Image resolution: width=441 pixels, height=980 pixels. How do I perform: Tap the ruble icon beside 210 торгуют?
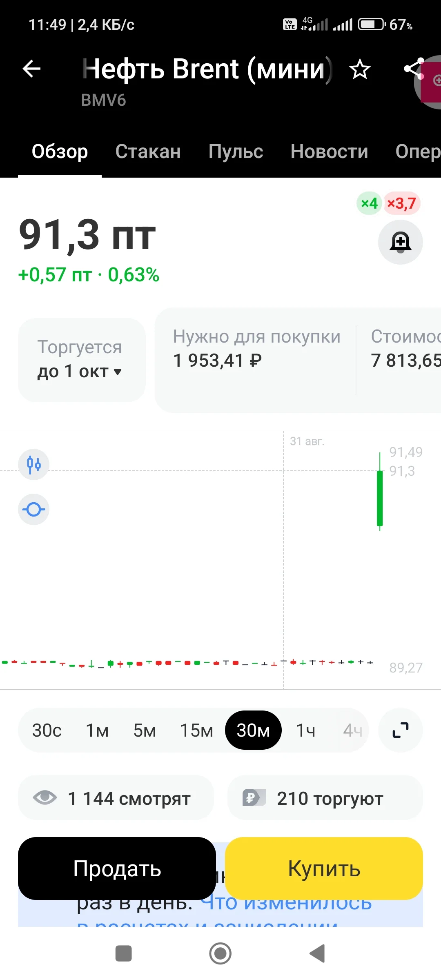[254, 797]
